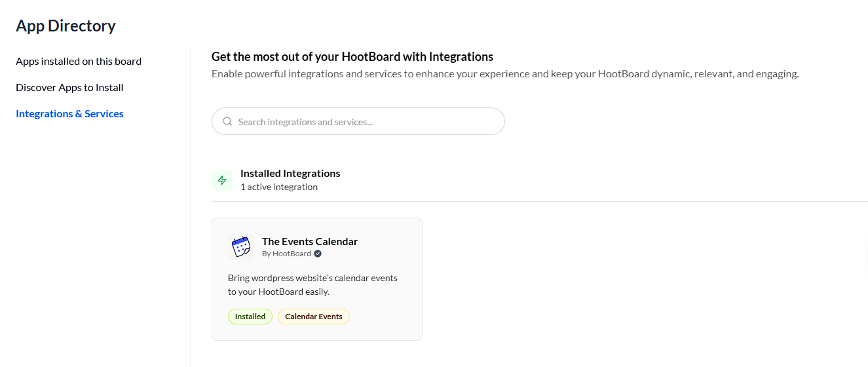
Task: Open Apps installed on this board
Action: coord(79,62)
